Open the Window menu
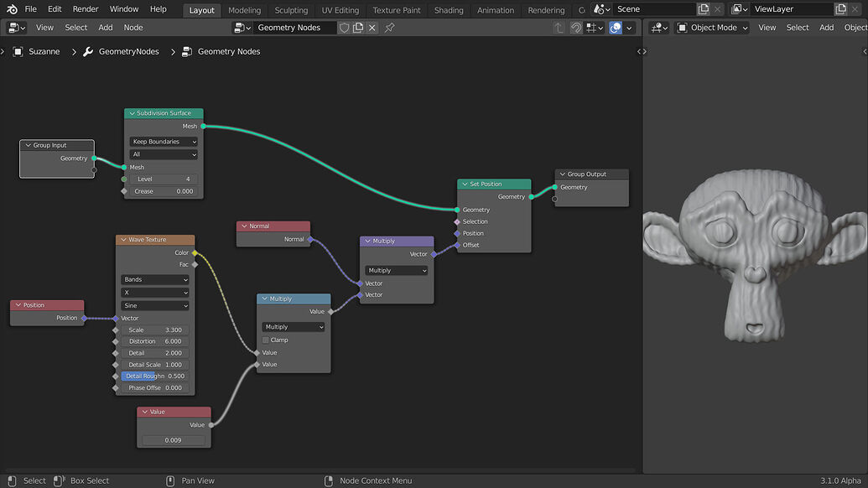The width and height of the screenshot is (868, 488). click(124, 9)
